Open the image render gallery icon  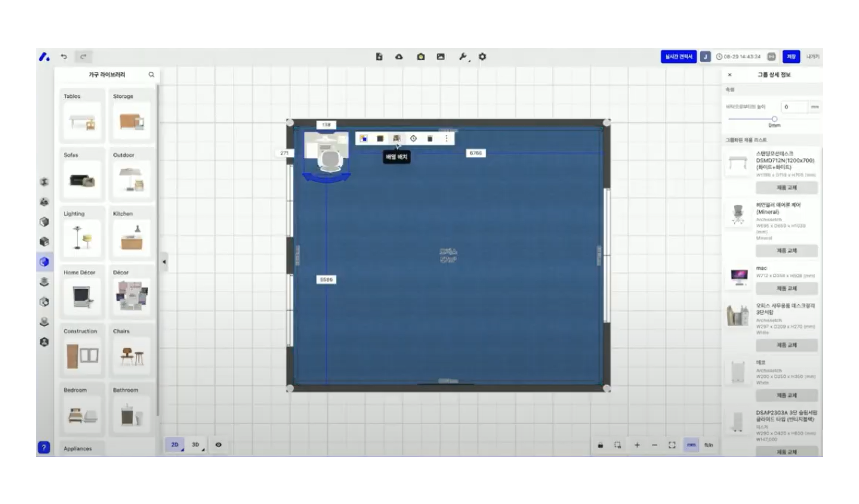[441, 57]
